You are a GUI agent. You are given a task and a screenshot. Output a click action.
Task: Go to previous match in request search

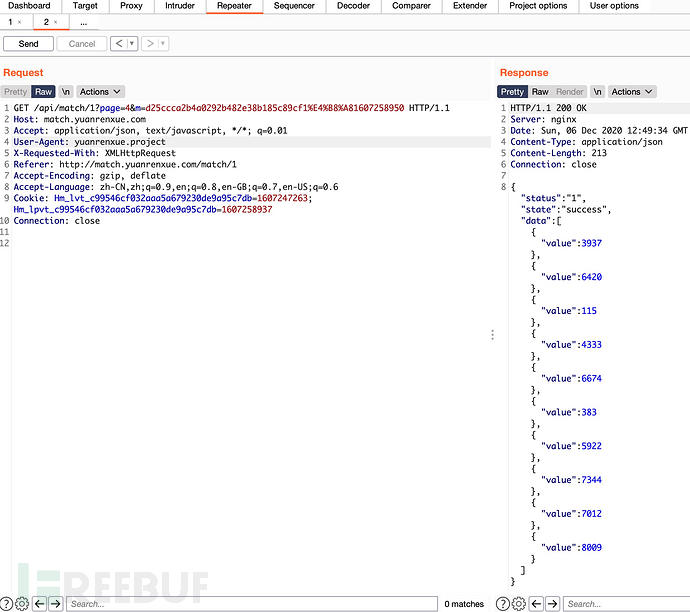(39, 603)
